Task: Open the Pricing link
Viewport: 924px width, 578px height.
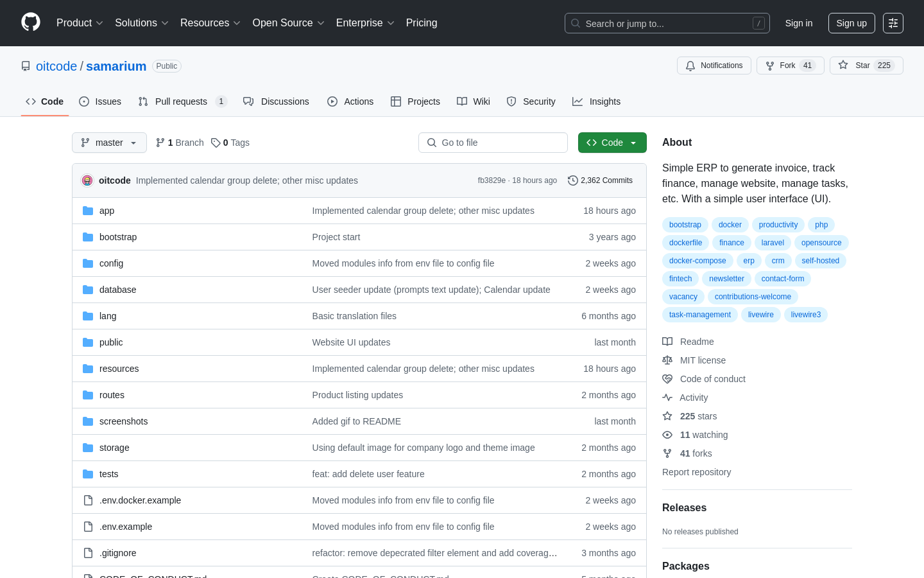Action: click(x=422, y=23)
